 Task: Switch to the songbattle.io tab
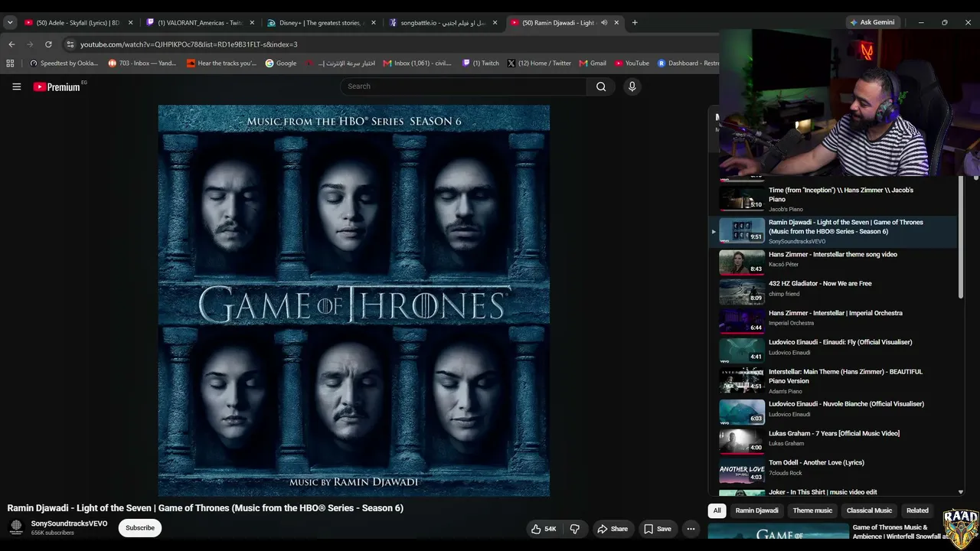coord(443,23)
